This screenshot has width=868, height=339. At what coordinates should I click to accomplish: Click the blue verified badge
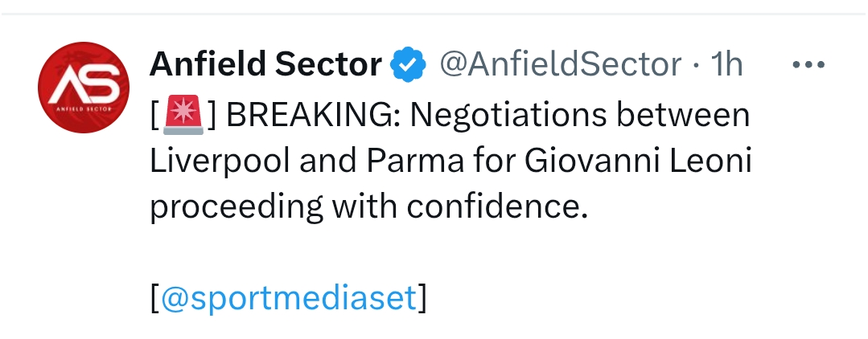[408, 65]
